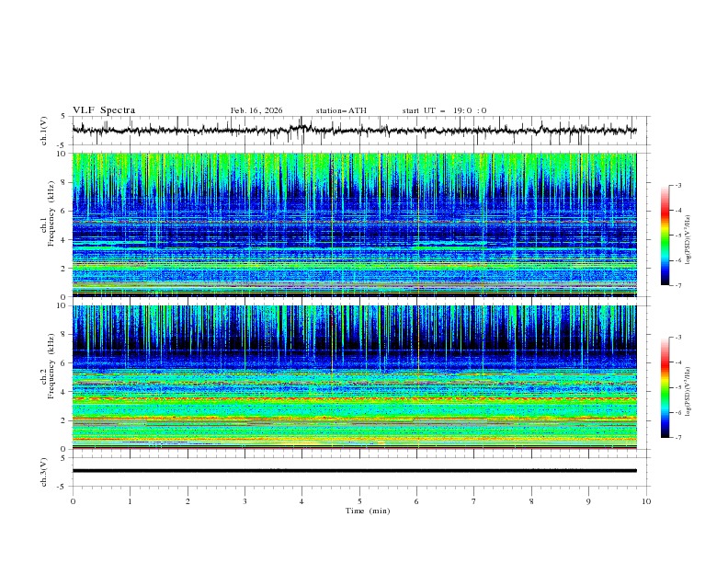
Task: Click time axis tick label "2"
Action: 188,501
